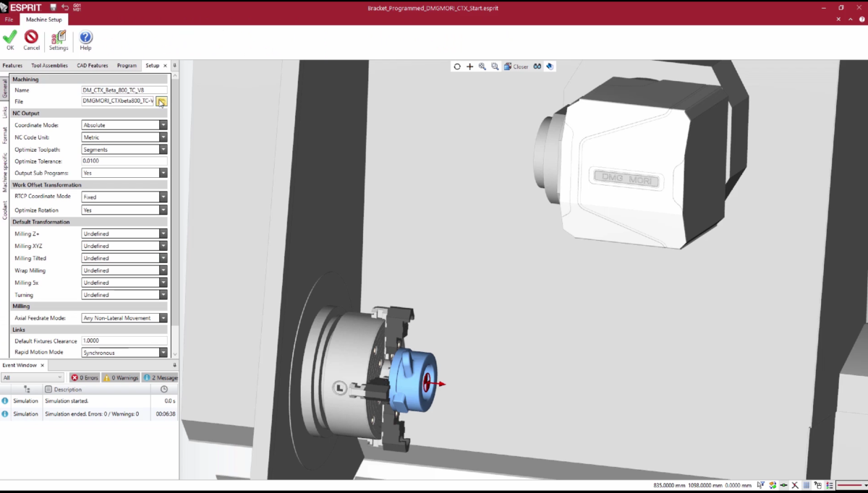The image size is (868, 493).
Task: Open the RTCP Coordinate Mode dropdown
Action: 163,197
